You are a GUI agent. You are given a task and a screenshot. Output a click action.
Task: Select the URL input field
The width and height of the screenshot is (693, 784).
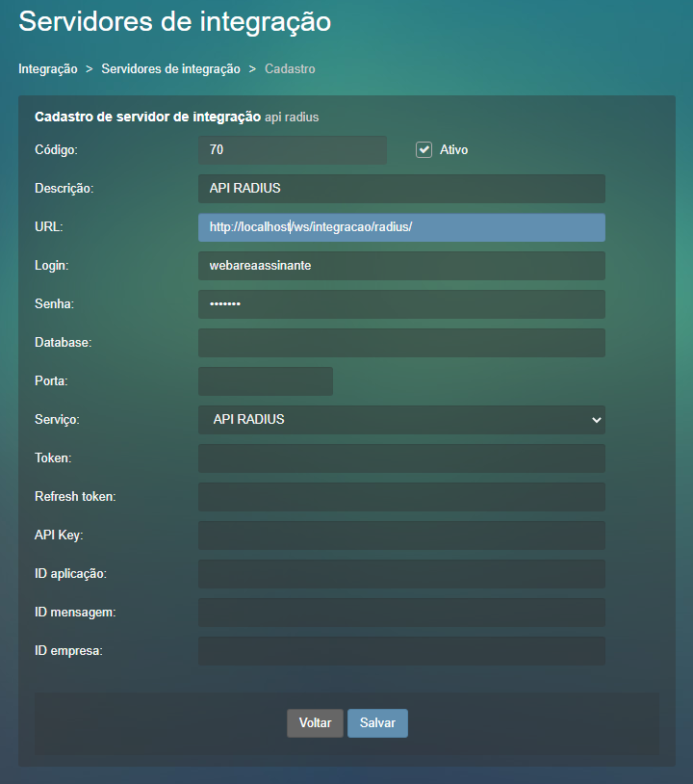tap(401, 227)
